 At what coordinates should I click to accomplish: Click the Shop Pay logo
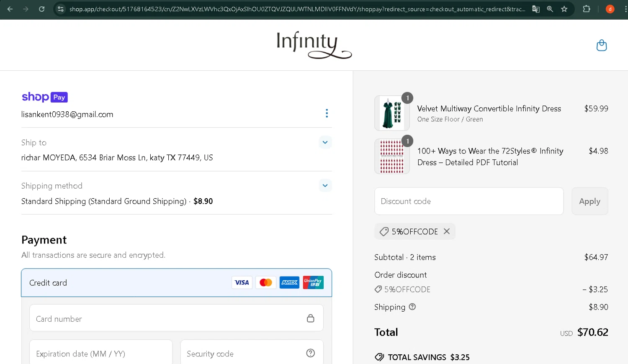point(44,97)
